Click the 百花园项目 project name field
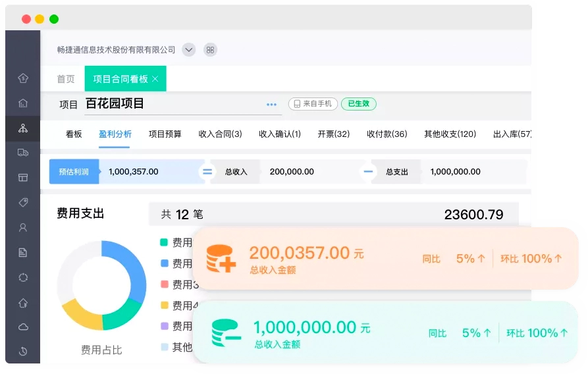588x374 pixels. point(183,104)
